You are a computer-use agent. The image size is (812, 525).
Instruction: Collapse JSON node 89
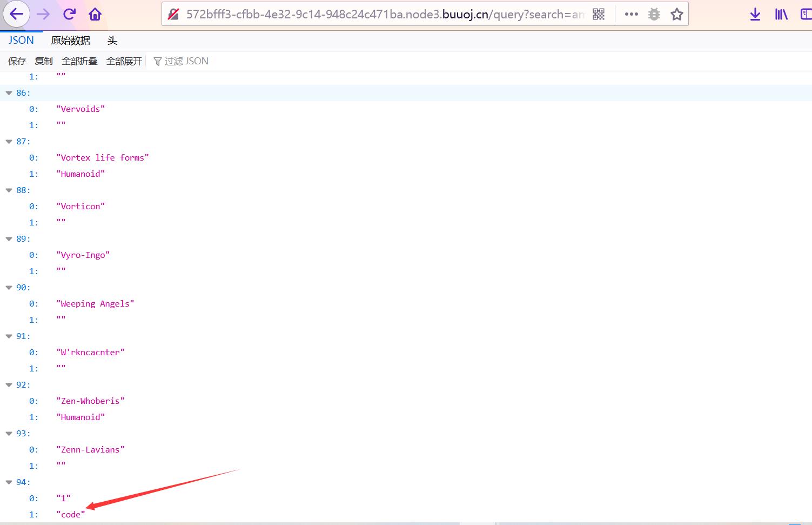[x=9, y=239]
